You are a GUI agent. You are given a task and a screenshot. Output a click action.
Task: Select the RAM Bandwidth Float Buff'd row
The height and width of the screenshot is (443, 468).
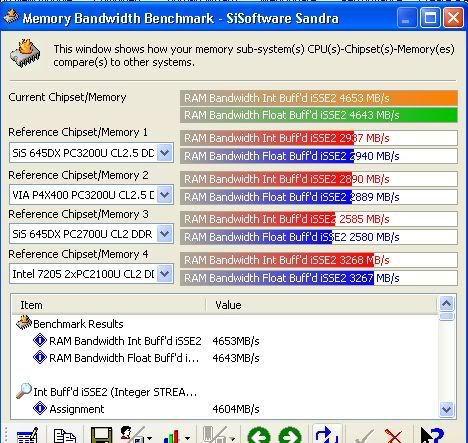224,358
